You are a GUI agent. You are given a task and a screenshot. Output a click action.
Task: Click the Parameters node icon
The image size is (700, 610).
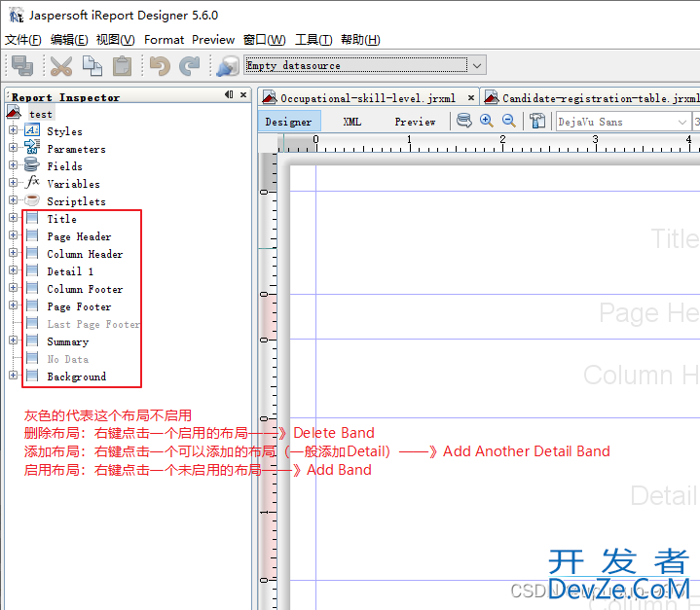click(x=32, y=147)
